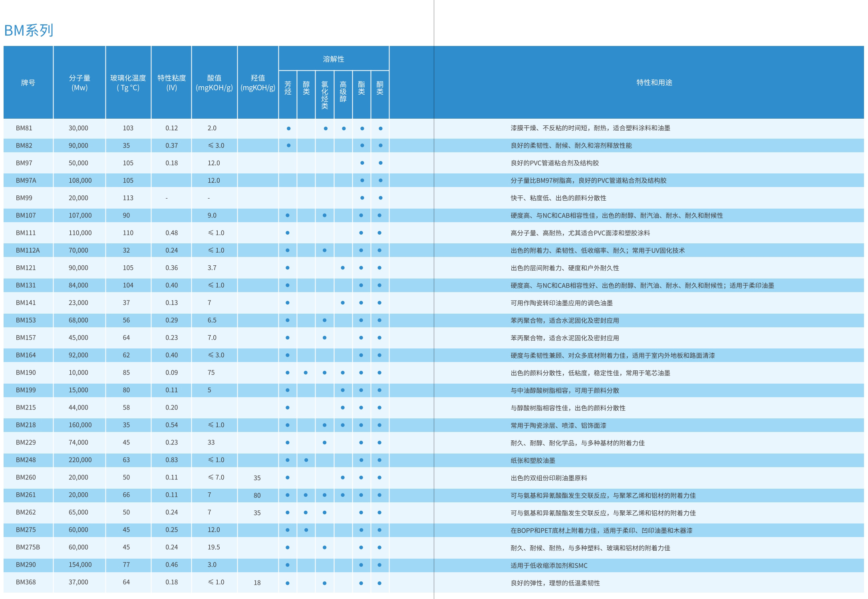Click the 分子量 (Mw) column header

point(79,83)
